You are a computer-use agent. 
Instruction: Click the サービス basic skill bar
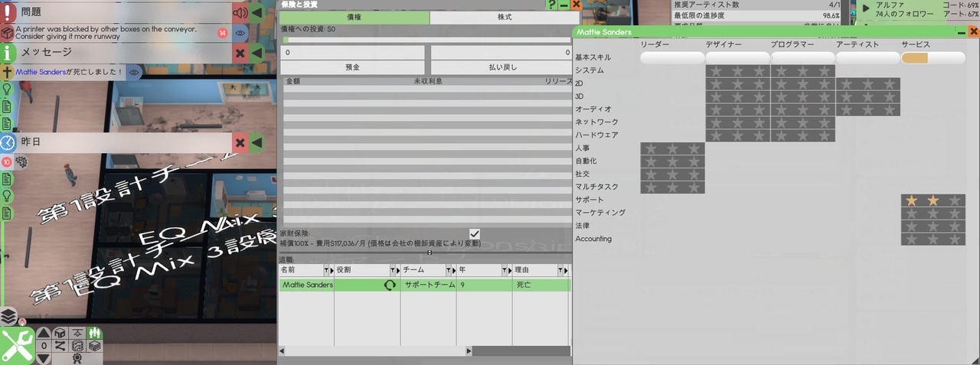[933, 58]
